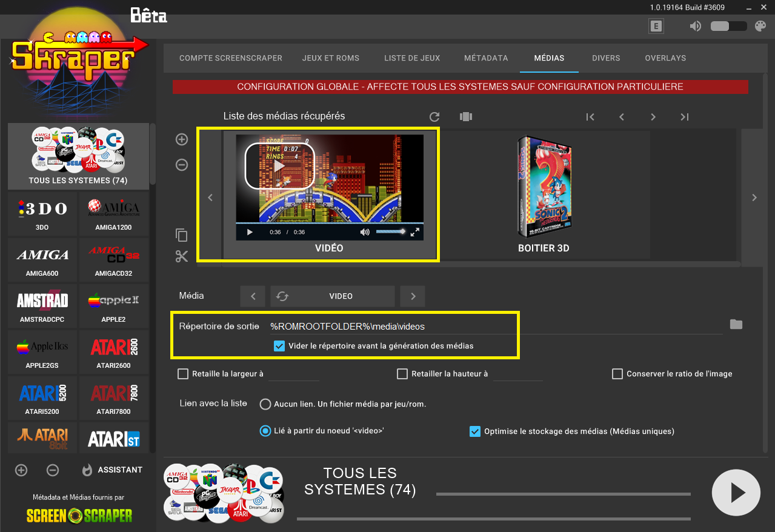Select the ATARI5200 system tile
775x532 pixels.
(x=42, y=398)
